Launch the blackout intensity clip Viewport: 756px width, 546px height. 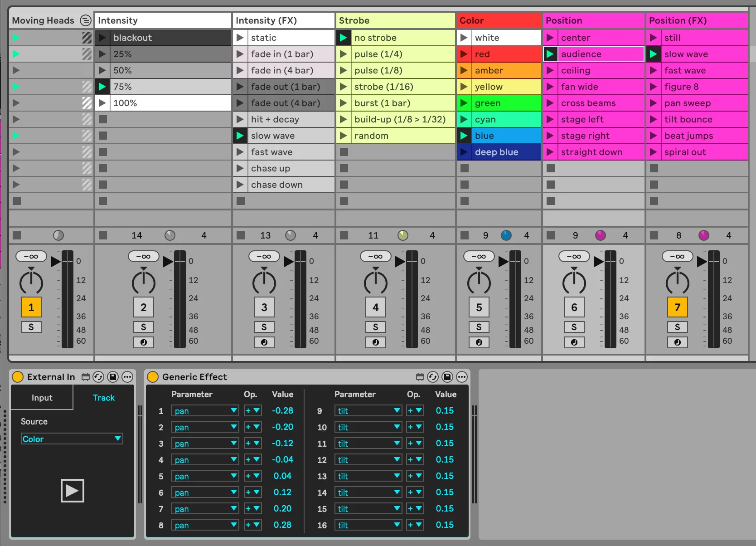(x=102, y=38)
